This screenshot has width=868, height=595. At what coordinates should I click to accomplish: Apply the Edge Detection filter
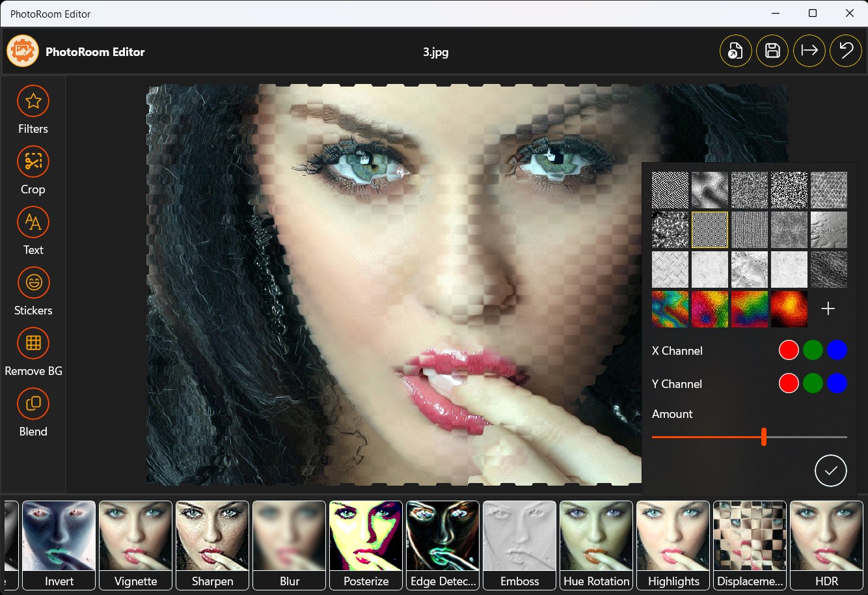tap(443, 545)
